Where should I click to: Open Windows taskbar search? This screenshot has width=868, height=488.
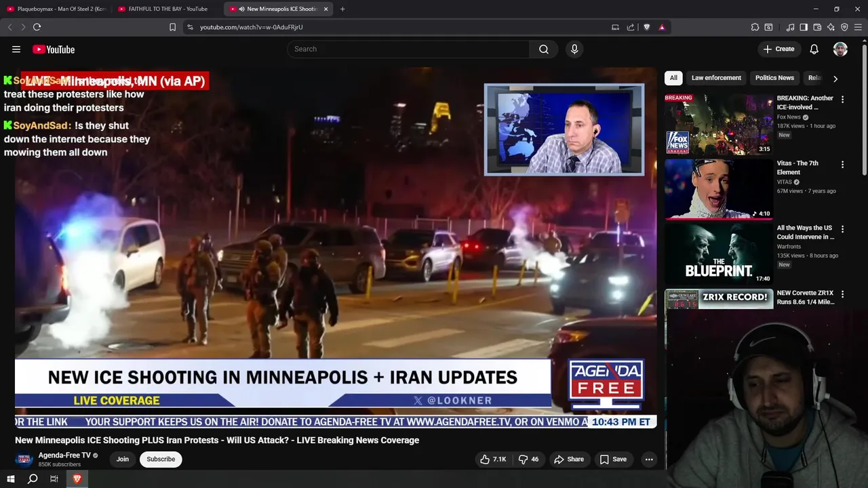click(x=33, y=479)
